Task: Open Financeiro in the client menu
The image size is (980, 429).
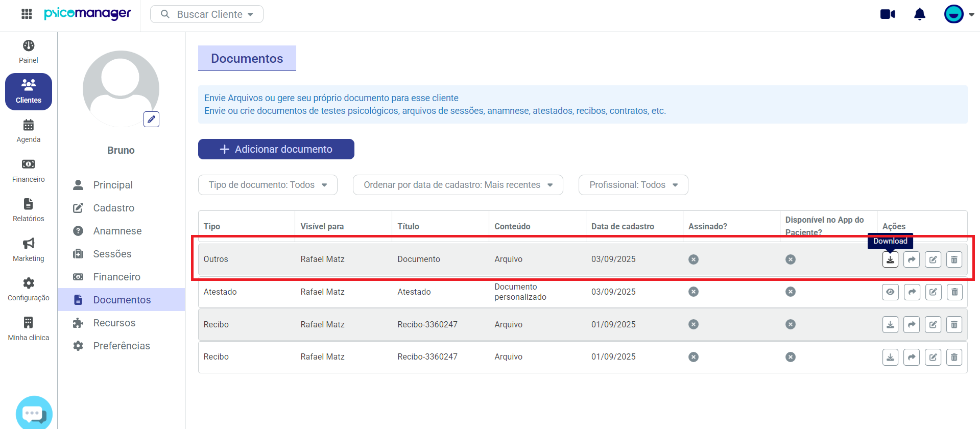Action: click(x=117, y=277)
